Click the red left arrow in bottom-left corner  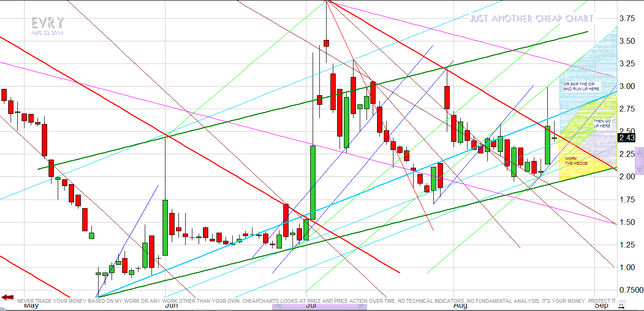[7, 298]
